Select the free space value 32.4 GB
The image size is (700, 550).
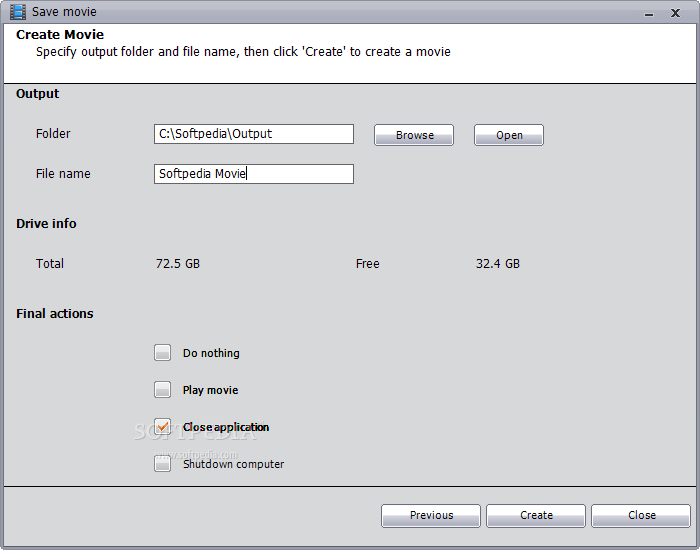click(498, 264)
